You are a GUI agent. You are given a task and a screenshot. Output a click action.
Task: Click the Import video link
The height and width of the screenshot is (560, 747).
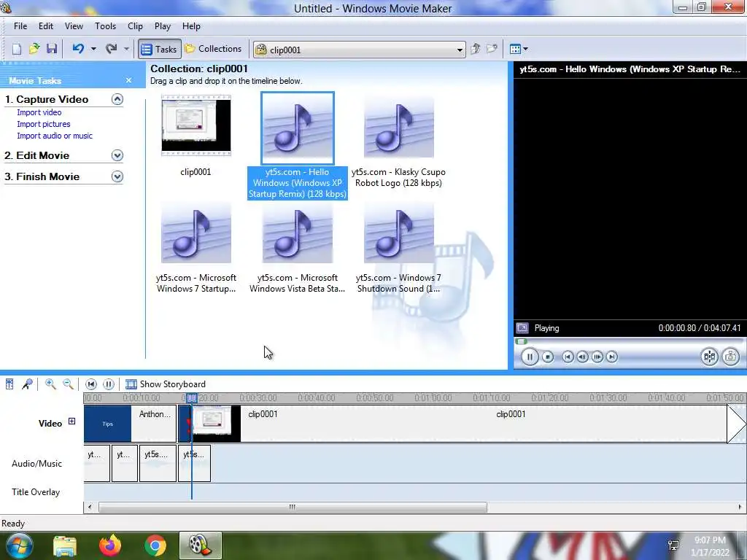(x=39, y=112)
